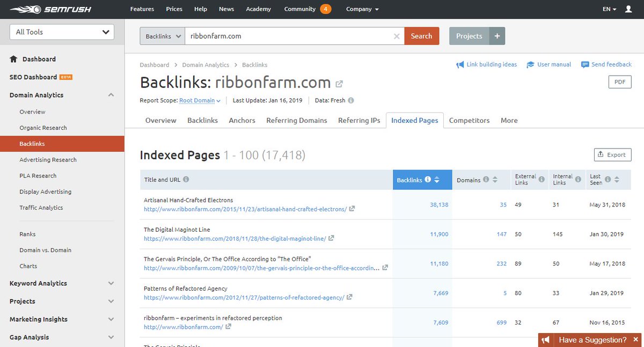Viewport: 644px width, 347px height.
Task: Switch to the Referring Domains tab
Action: (297, 120)
